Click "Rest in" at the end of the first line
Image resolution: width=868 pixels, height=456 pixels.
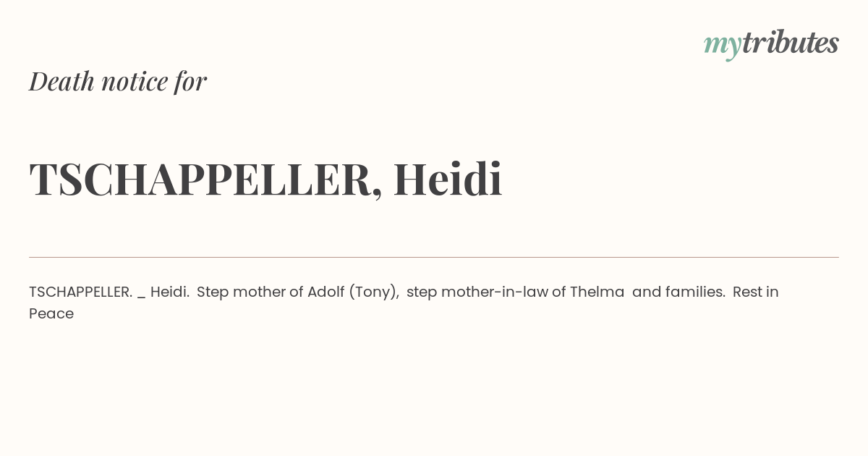coord(756,292)
